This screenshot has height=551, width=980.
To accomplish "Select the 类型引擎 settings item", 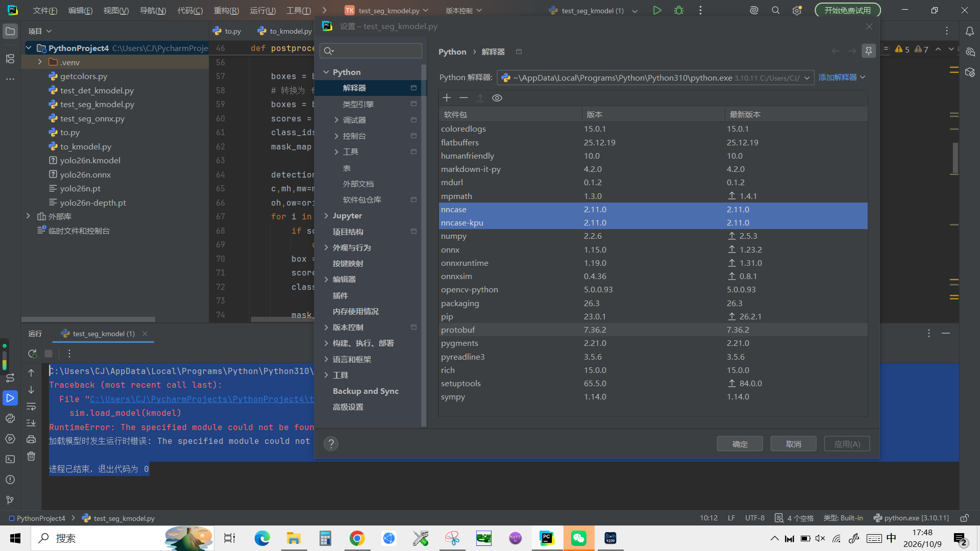I will tap(358, 104).
